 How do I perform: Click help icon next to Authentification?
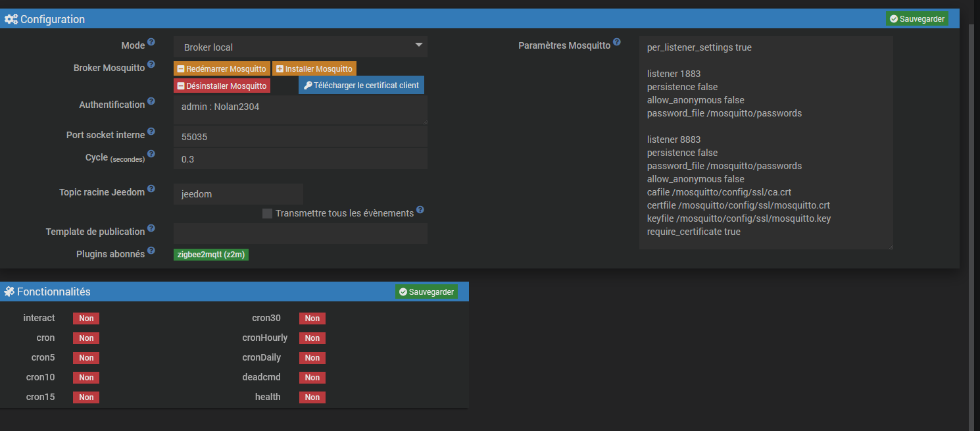[151, 101]
